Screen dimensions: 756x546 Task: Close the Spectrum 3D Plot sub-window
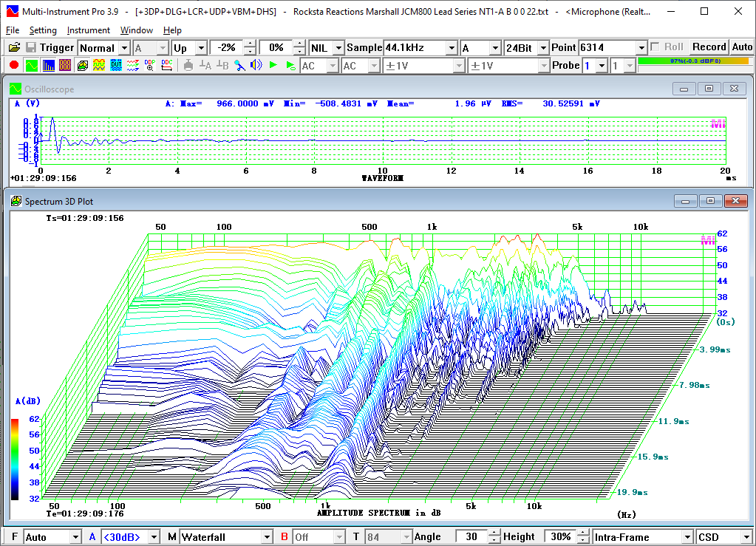(736, 201)
